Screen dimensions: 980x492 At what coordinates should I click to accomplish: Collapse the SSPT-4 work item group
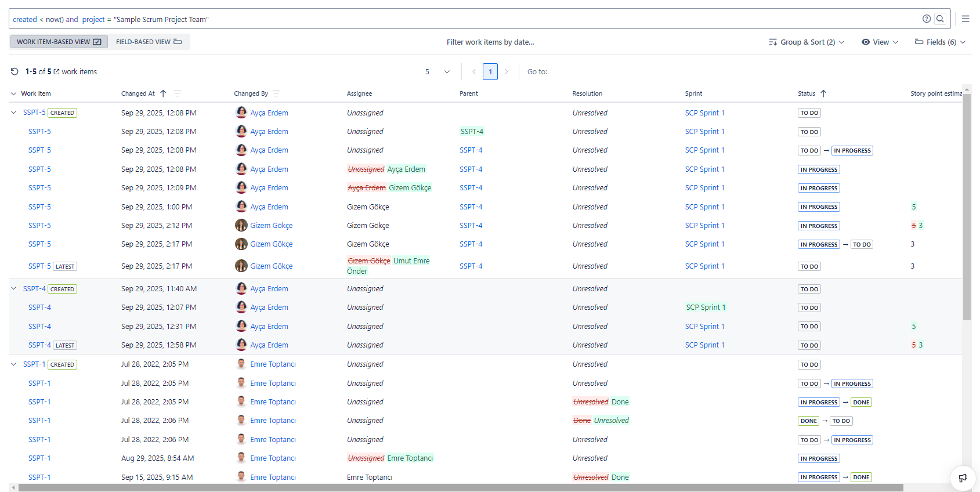[14, 288]
